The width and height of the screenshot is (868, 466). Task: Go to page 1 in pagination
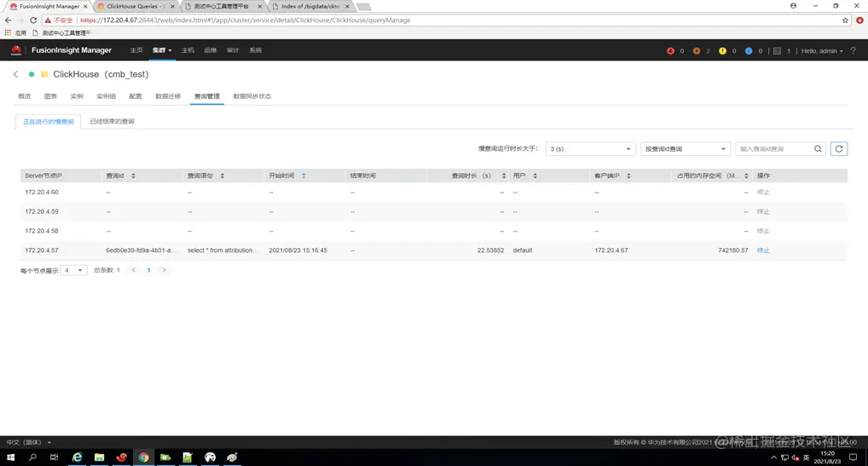tap(148, 270)
